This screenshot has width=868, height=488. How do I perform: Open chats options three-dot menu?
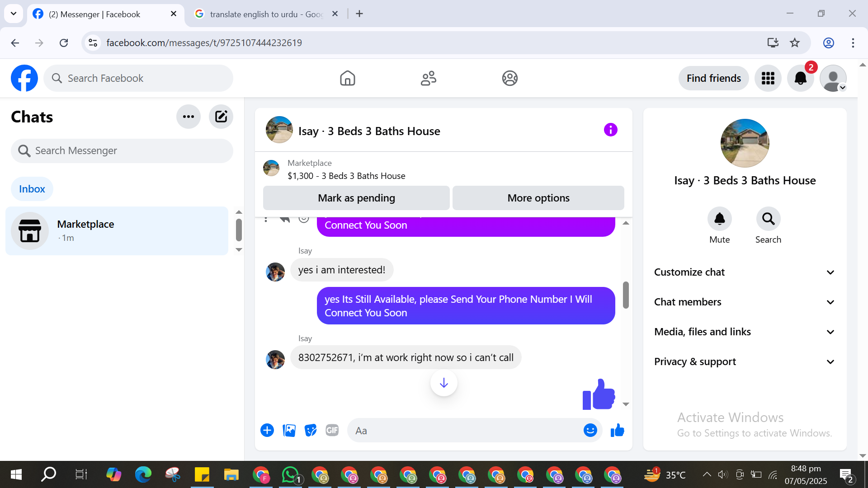188,117
